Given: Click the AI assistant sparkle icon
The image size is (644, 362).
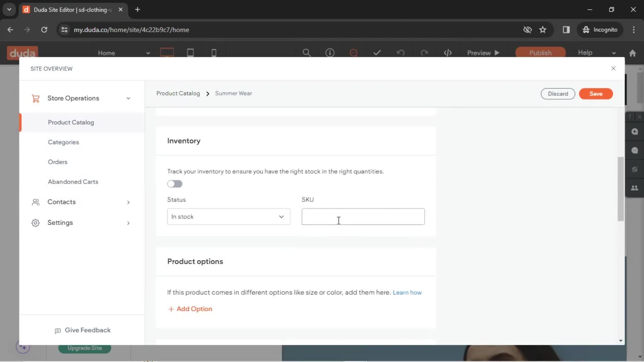Looking at the screenshot, I should 23,347.
